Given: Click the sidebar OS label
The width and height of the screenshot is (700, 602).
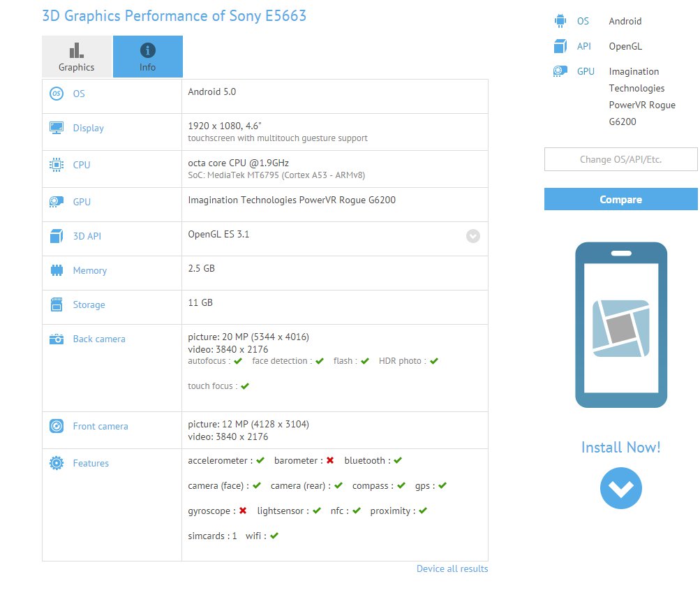Looking at the screenshot, I should [583, 21].
